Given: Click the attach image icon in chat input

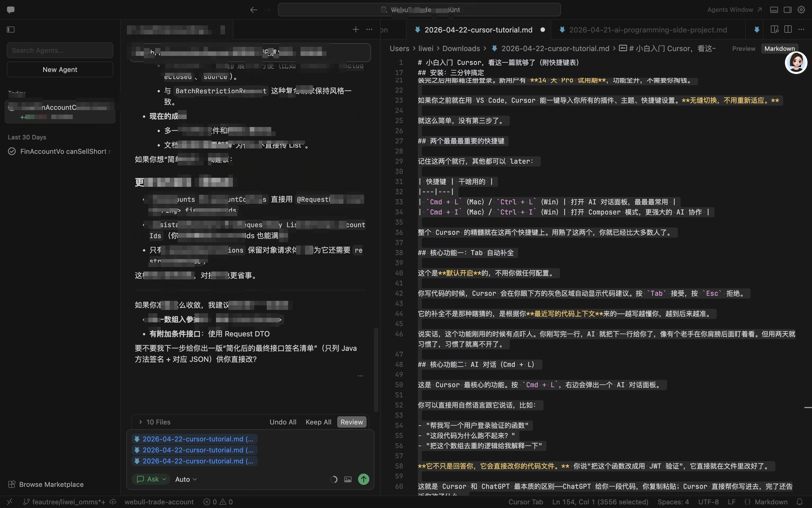Looking at the screenshot, I should (x=348, y=479).
